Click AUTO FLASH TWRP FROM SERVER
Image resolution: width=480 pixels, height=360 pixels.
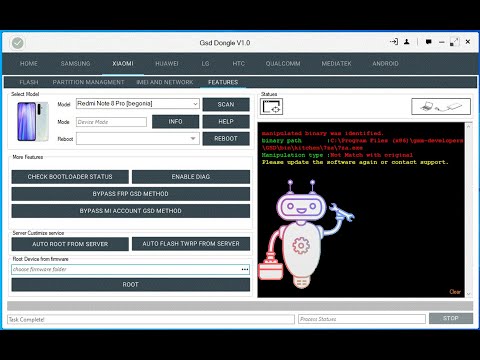click(x=191, y=244)
